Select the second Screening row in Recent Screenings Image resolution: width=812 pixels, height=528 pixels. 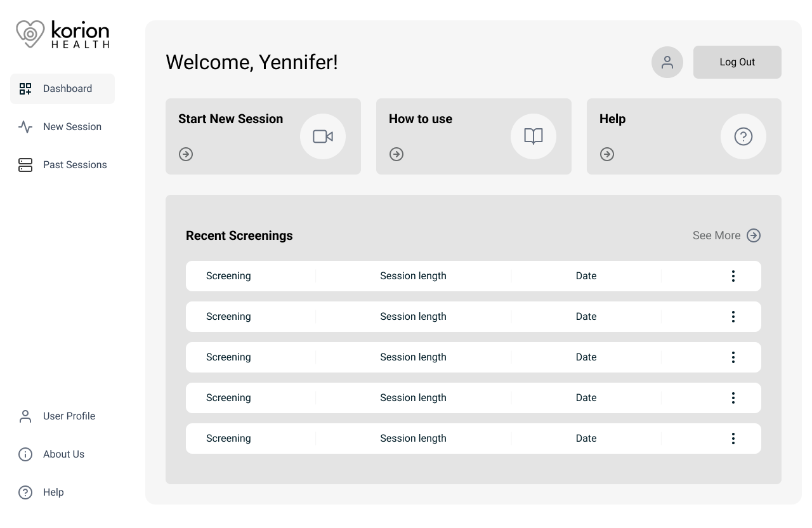point(473,317)
